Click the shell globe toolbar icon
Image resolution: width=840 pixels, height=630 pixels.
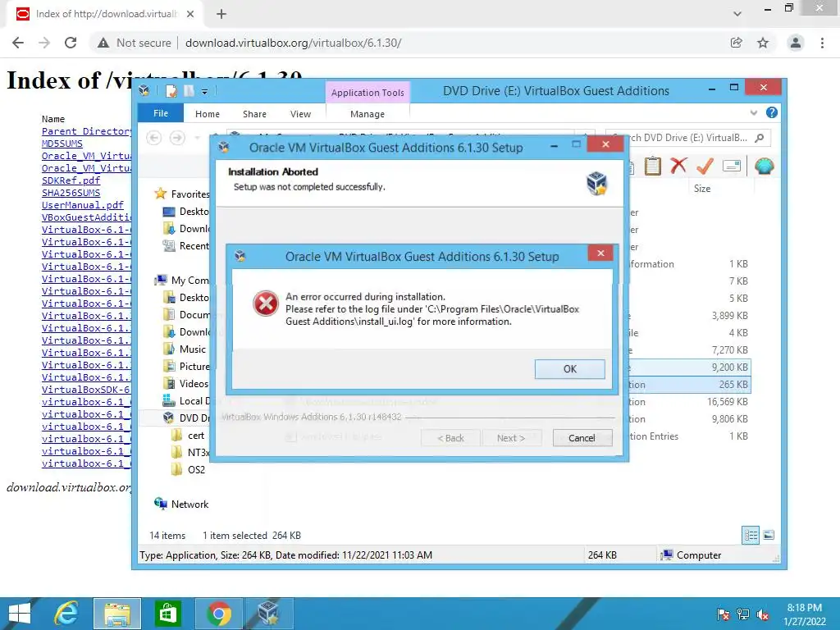point(764,166)
